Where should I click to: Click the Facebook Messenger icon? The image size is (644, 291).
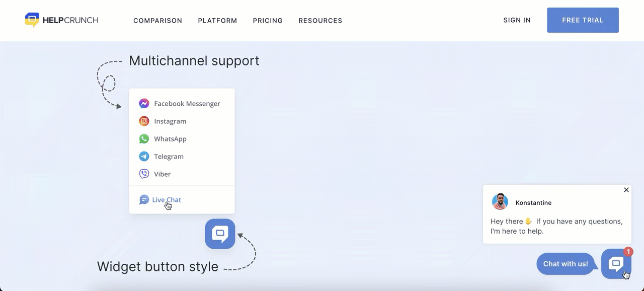[x=144, y=104]
